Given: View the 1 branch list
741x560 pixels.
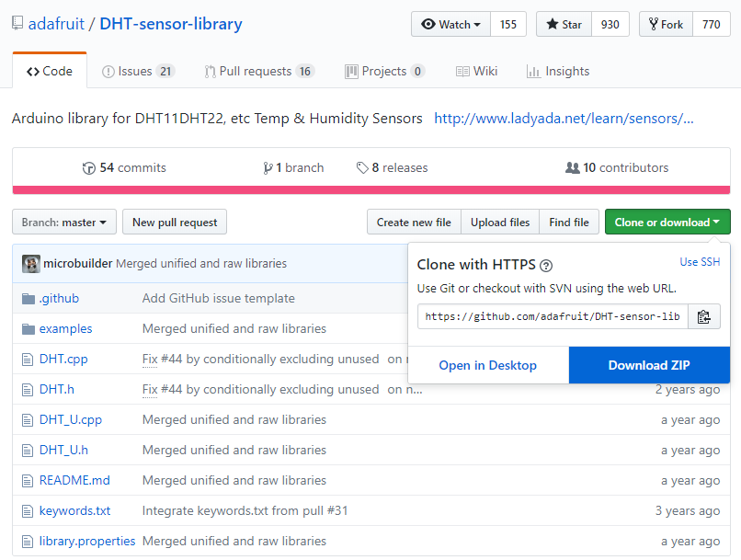Looking at the screenshot, I should coord(293,167).
